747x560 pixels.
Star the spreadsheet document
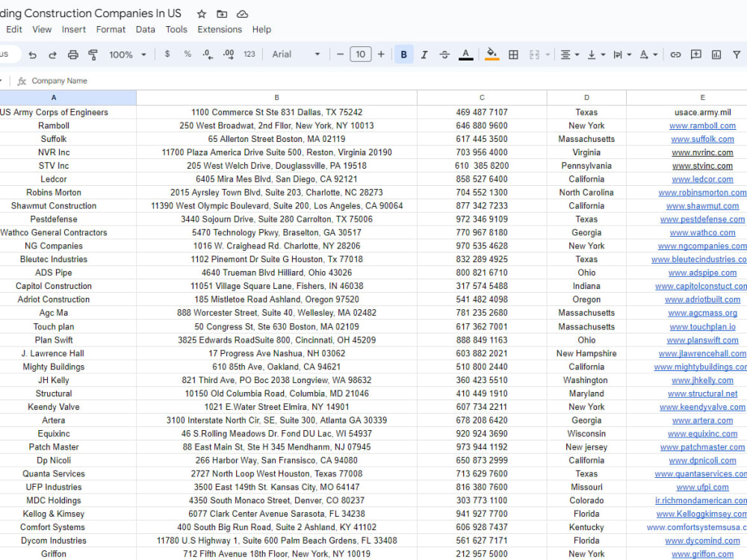[202, 13]
